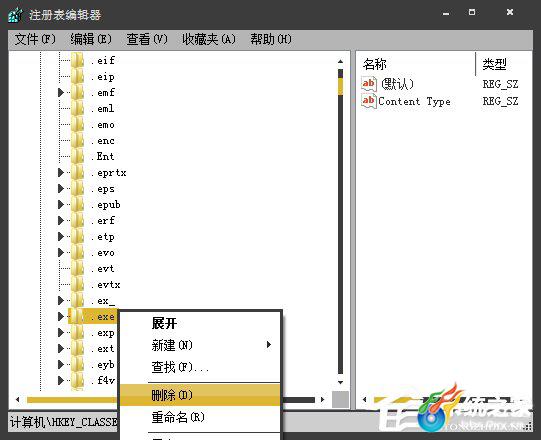Expand the .emf tree node
Image resolution: width=541 pixels, height=440 pixels.
pos(61,92)
